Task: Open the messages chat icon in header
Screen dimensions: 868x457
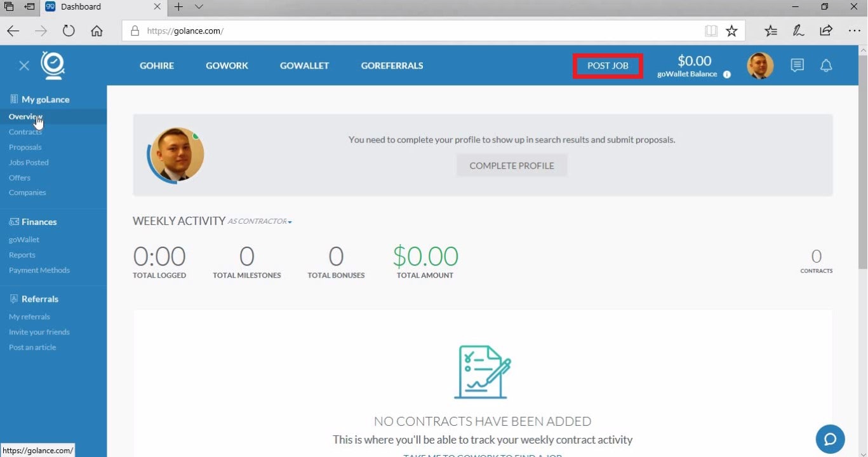Action: click(x=797, y=65)
